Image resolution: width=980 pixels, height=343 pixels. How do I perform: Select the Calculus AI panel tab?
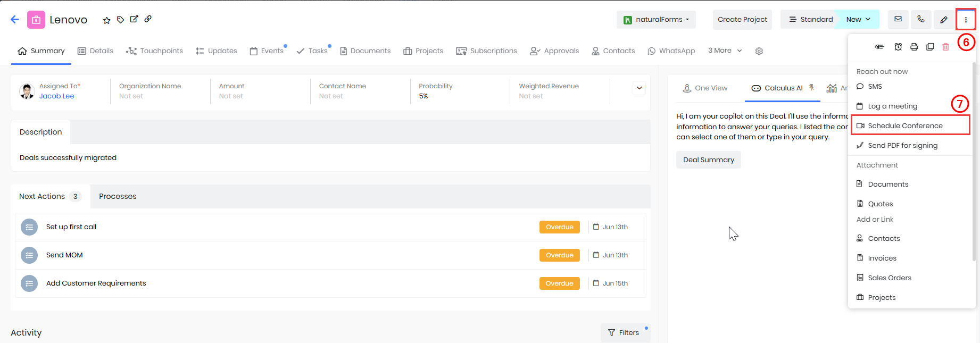(783, 88)
